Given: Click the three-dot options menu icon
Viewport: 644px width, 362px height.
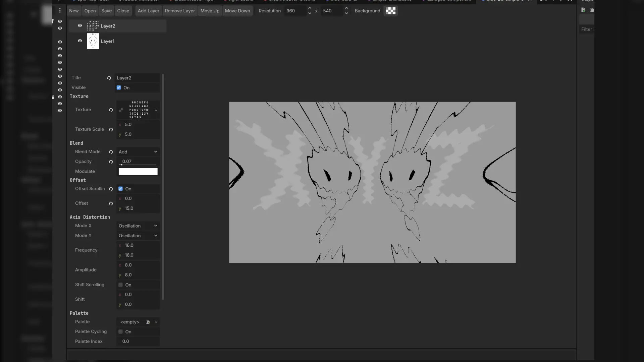Looking at the screenshot, I should pyautogui.click(x=60, y=10).
